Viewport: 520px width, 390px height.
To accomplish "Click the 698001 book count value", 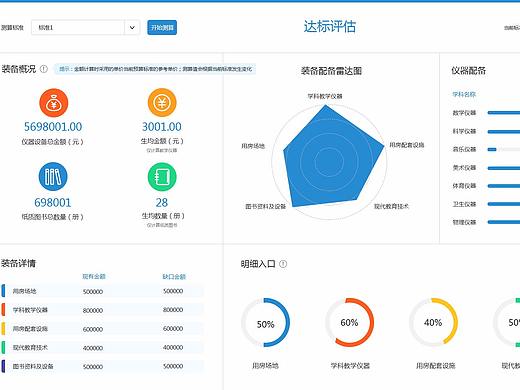I will tap(53, 202).
